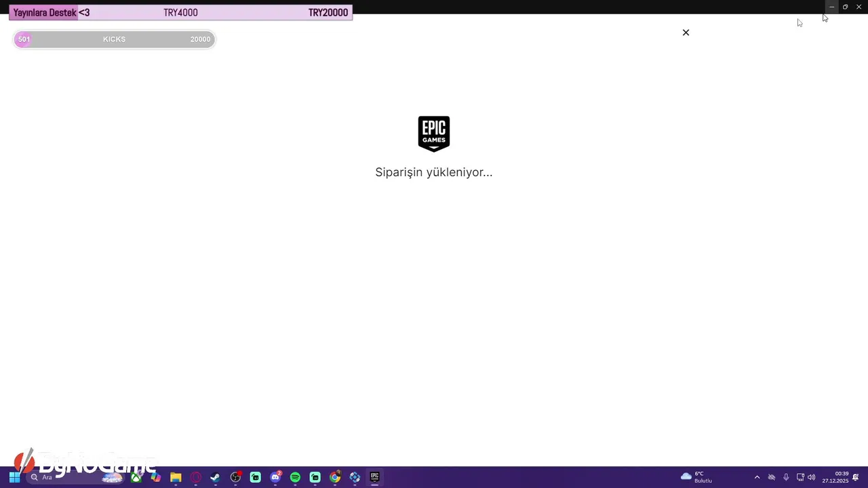The height and width of the screenshot is (488, 868).
Task: Click the microphone icon in the system tray
Action: coord(786,477)
